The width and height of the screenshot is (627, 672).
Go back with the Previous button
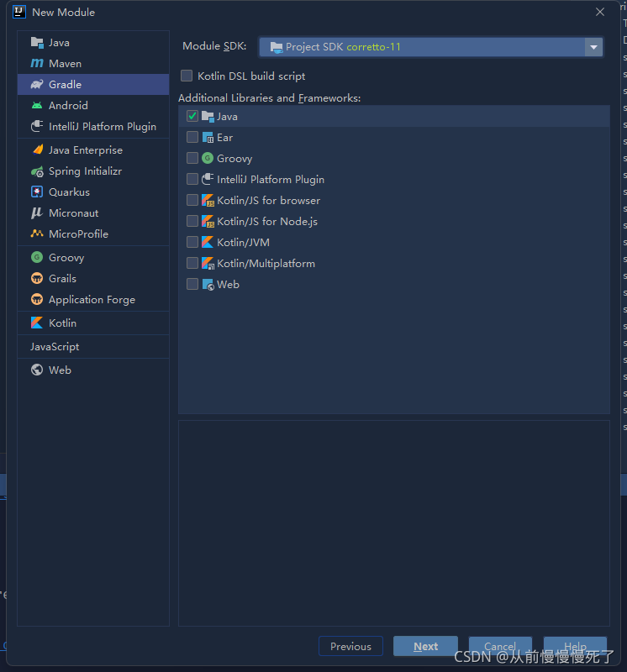point(350,646)
